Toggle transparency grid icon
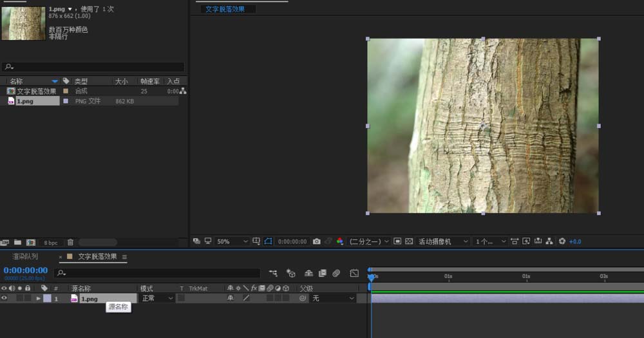 (409, 241)
